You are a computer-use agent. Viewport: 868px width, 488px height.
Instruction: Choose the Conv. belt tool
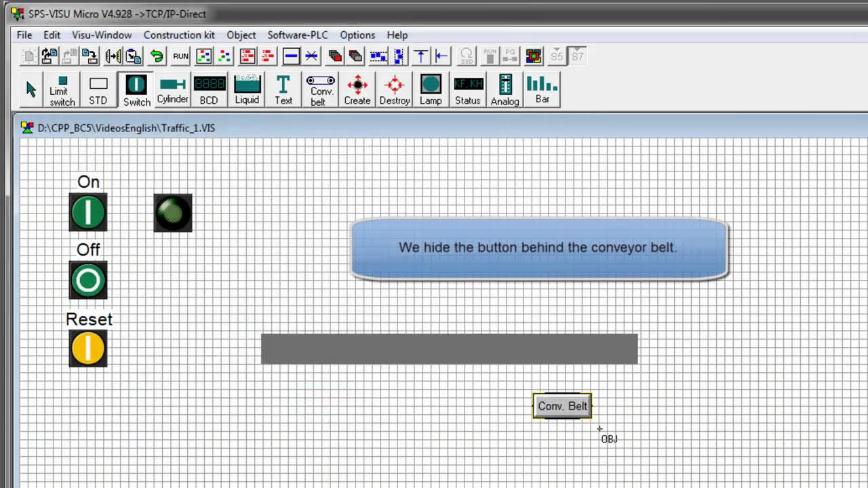coord(321,90)
